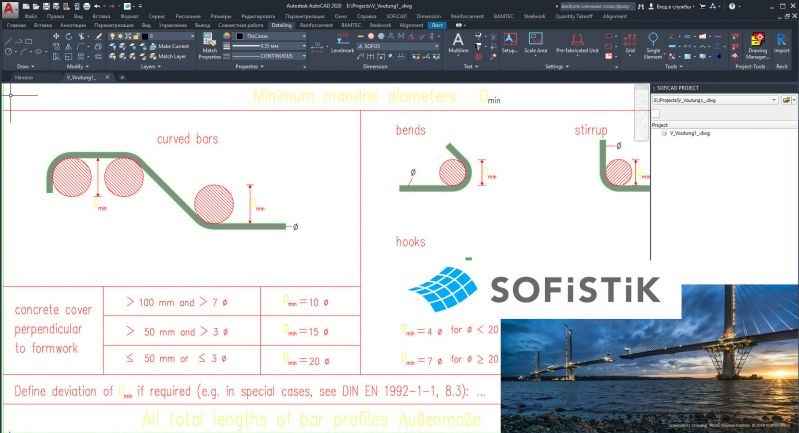Select the V_Voutung1 drawing file tab

[x=78, y=76]
